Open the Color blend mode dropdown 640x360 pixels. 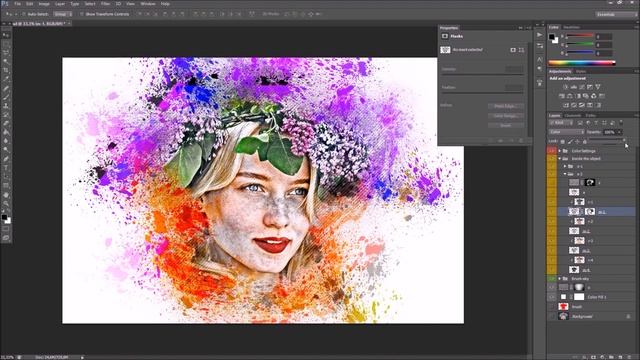[x=567, y=132]
